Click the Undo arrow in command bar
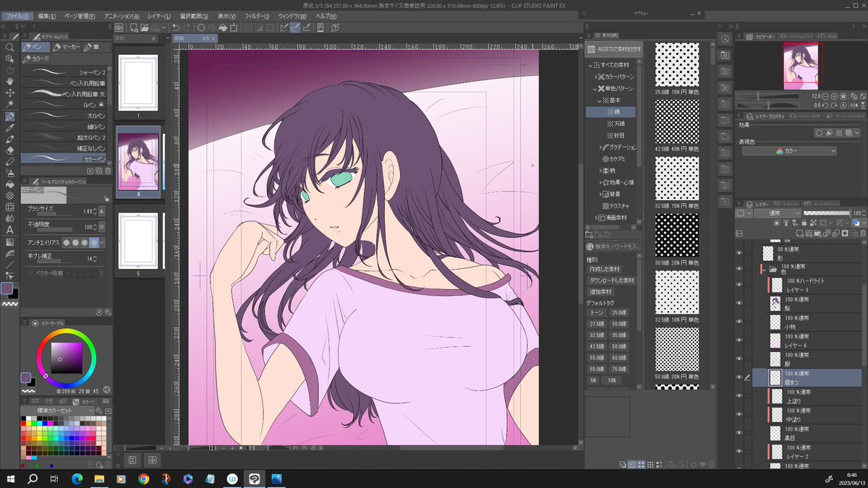Image resolution: width=868 pixels, height=488 pixels. tap(176, 27)
